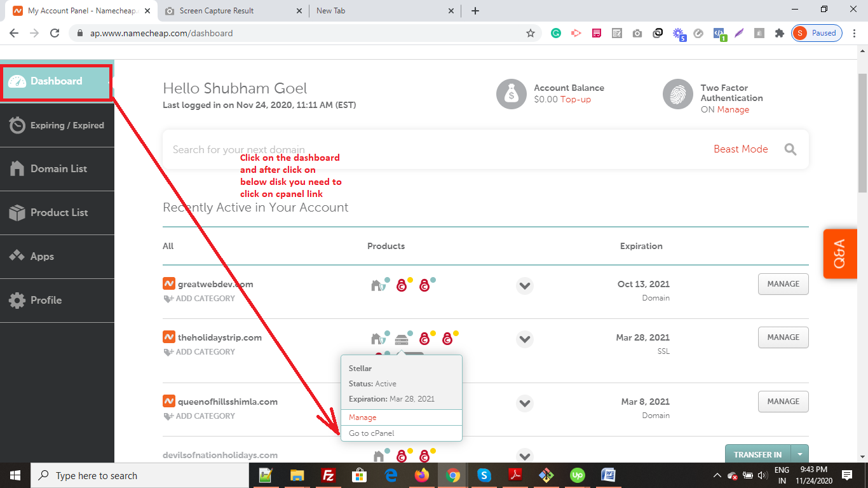Viewport: 868px width, 488px height.
Task: Open Skype from the taskbar
Action: point(484,475)
